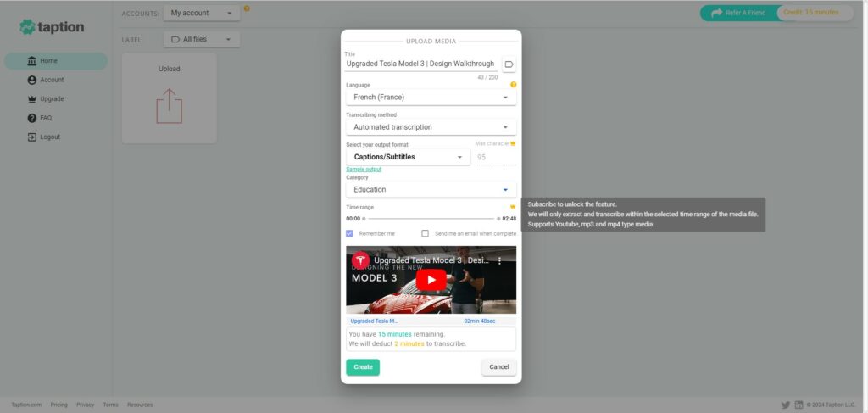Click the Tesla channel logo in video
Viewport: 868px width, 413px height.
pyautogui.click(x=360, y=260)
